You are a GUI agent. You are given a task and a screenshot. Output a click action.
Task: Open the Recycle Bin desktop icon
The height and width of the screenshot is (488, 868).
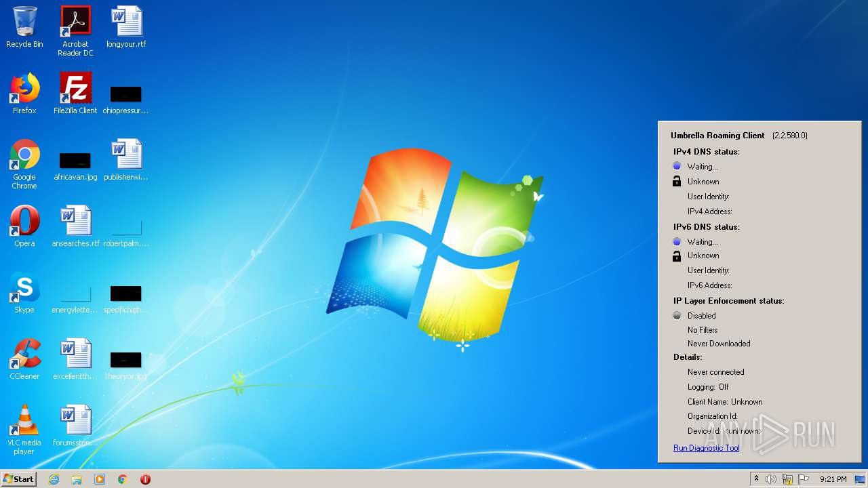[24, 27]
